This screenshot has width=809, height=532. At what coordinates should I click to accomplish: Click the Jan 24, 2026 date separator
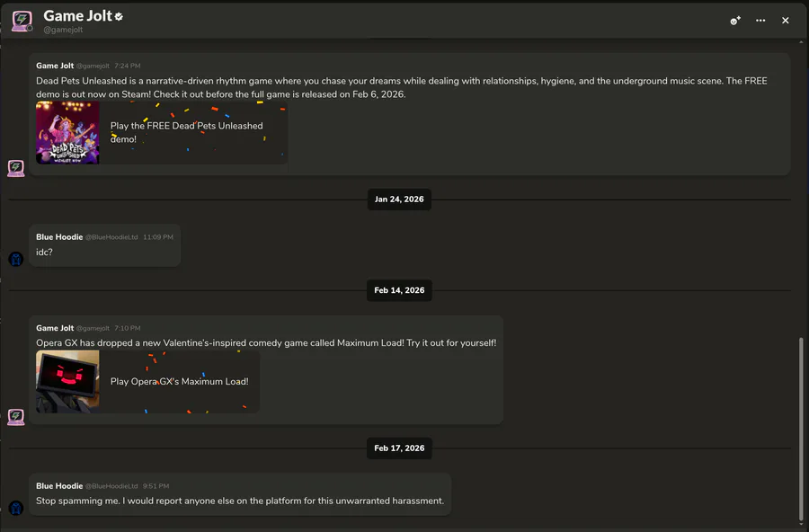point(399,199)
